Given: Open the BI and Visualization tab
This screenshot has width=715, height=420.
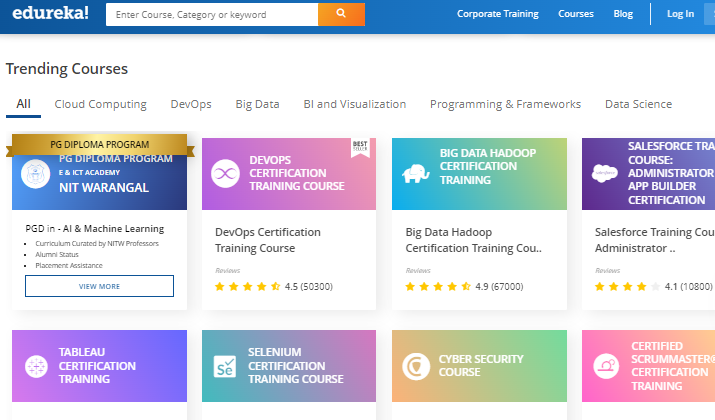Looking at the screenshot, I should (354, 104).
